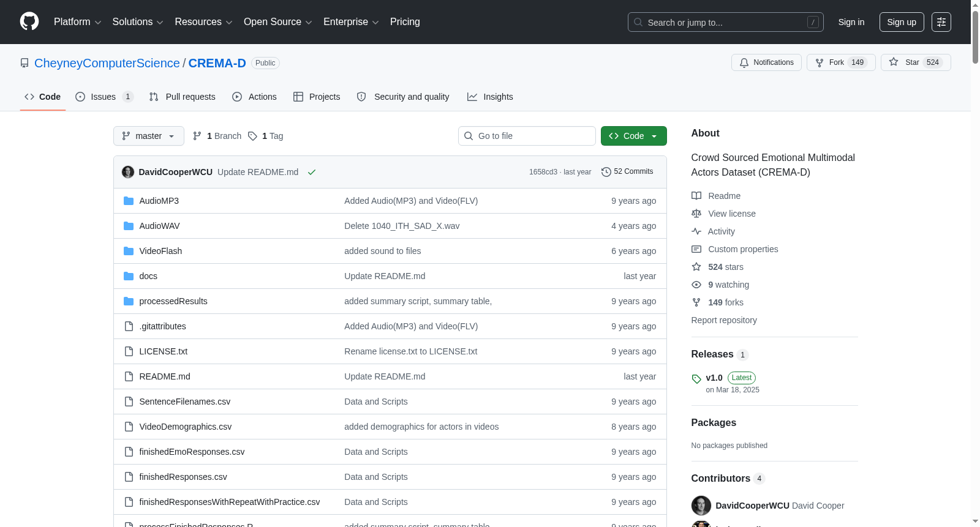Click the finishedResponses.csv file icon
The width and height of the screenshot is (980, 527).
129,477
